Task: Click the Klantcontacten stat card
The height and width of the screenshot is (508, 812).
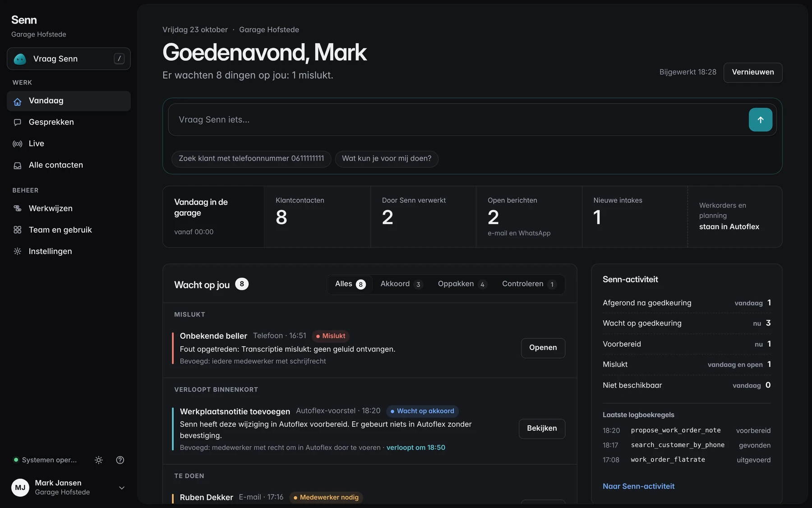Action: [x=317, y=217]
